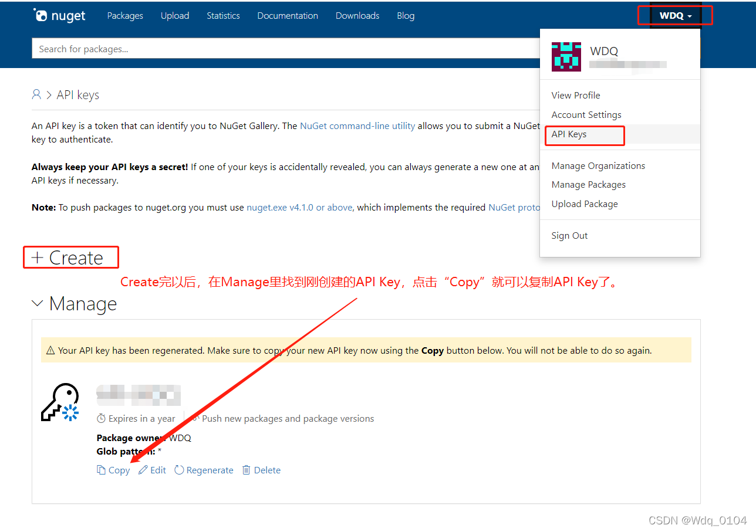Select View Profile from menu
Screen dimensions: 756x532
576,95
